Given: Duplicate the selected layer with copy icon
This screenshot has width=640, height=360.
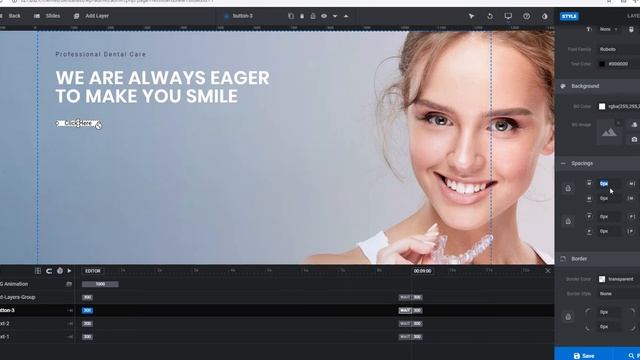Looking at the screenshot, I should pos(291,16).
